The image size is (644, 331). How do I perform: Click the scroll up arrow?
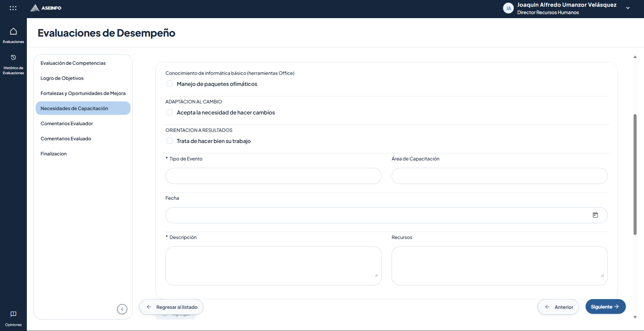[635, 57]
